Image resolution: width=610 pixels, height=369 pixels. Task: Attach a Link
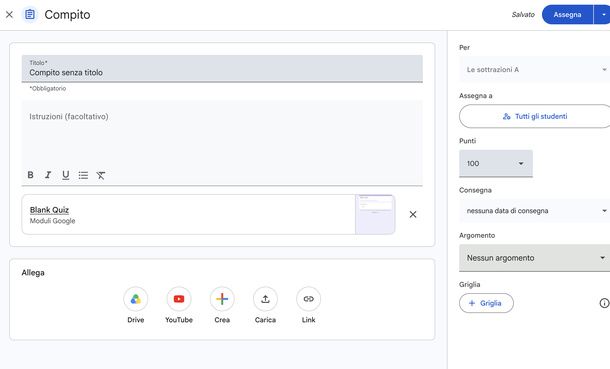point(309,299)
